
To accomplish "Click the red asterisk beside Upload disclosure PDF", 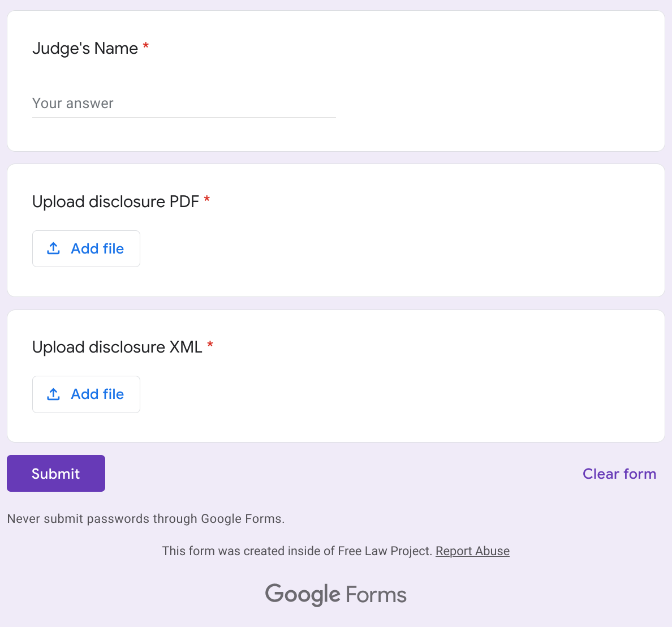I will pos(206,199).
